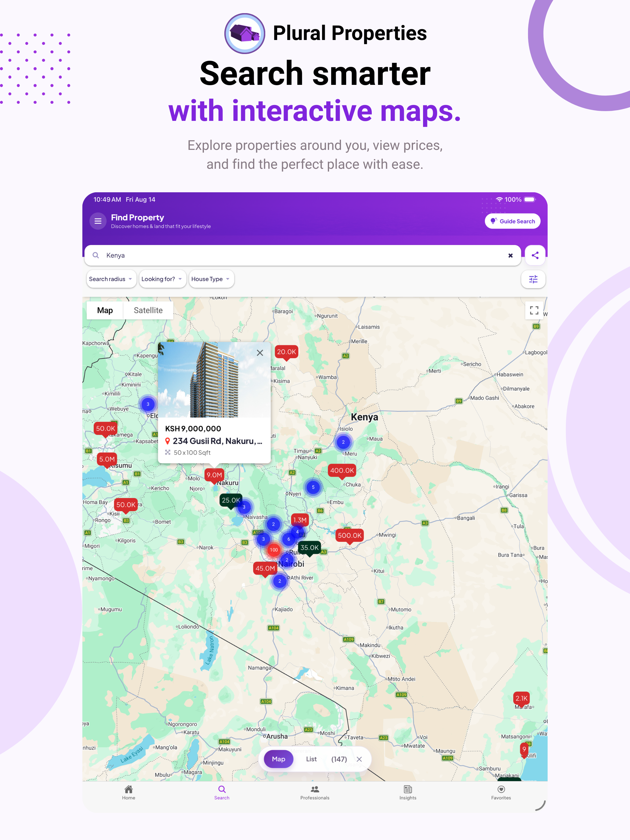Expand the Search radius dropdown
630x840 pixels.
click(x=111, y=279)
